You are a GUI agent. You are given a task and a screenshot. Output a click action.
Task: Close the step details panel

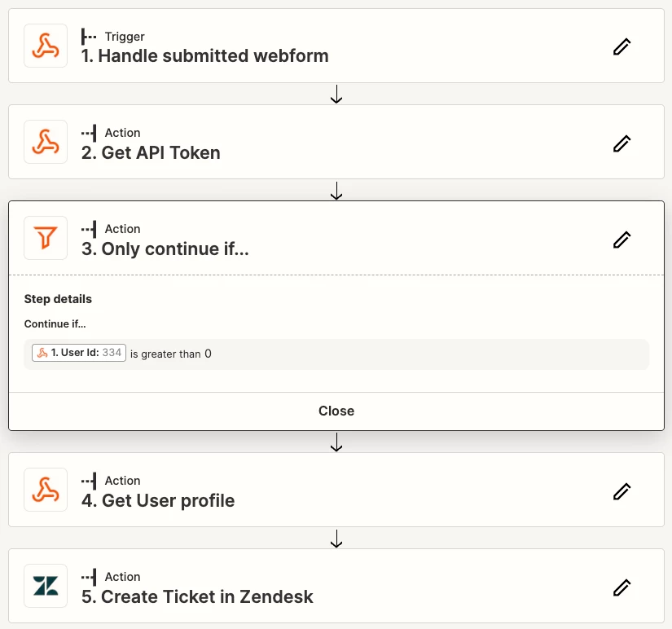point(336,411)
